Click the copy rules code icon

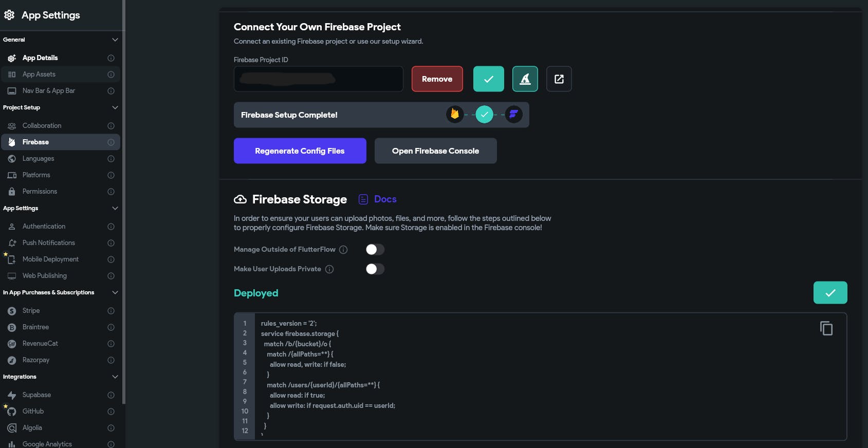[826, 328]
